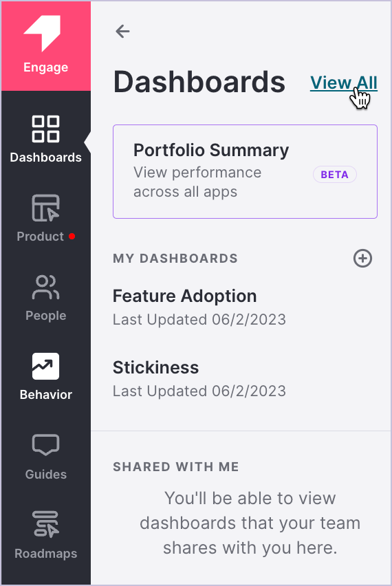Open the Feature Adoption dashboard
Viewport: 392px width, 586px height.
click(x=199, y=307)
